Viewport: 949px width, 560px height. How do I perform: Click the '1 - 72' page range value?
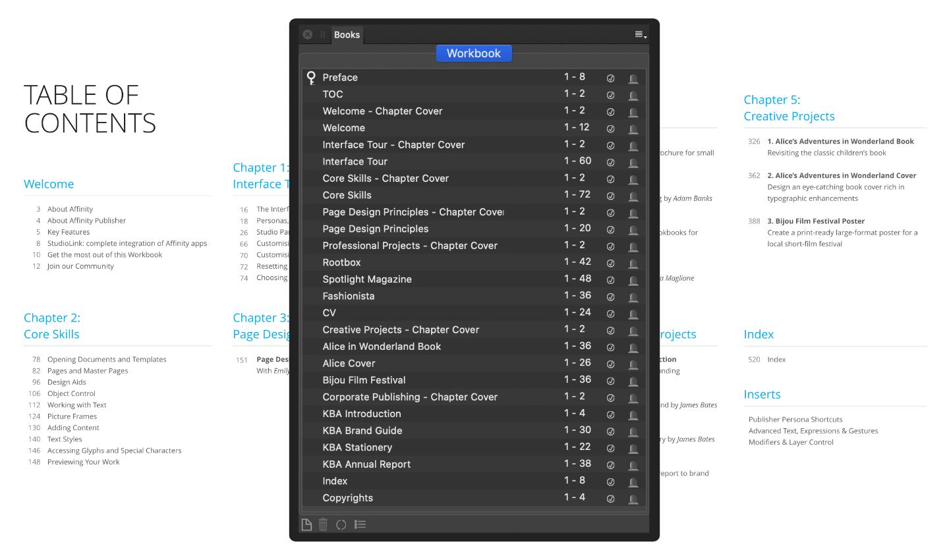[x=577, y=194]
